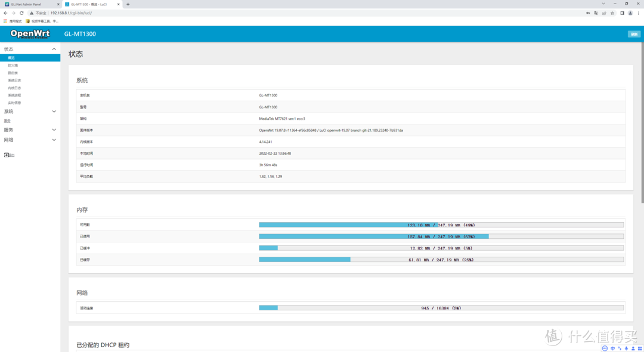
Task: Open 系统日志 in the sidebar
Action: tap(14, 80)
